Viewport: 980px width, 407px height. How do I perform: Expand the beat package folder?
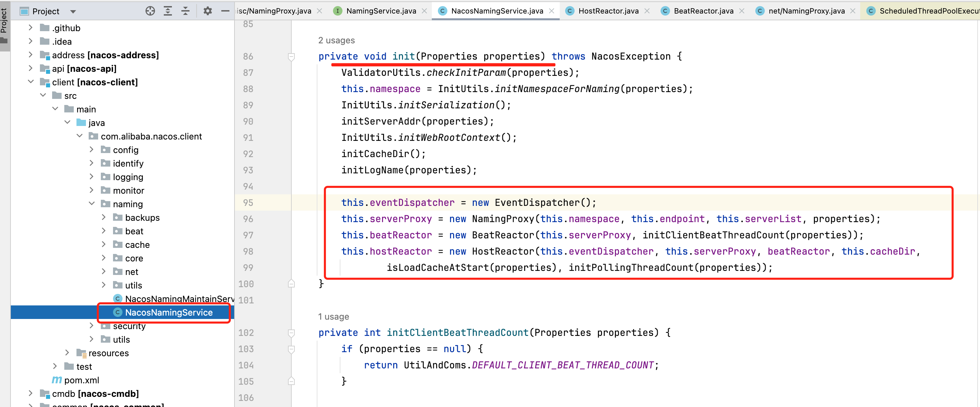104,231
